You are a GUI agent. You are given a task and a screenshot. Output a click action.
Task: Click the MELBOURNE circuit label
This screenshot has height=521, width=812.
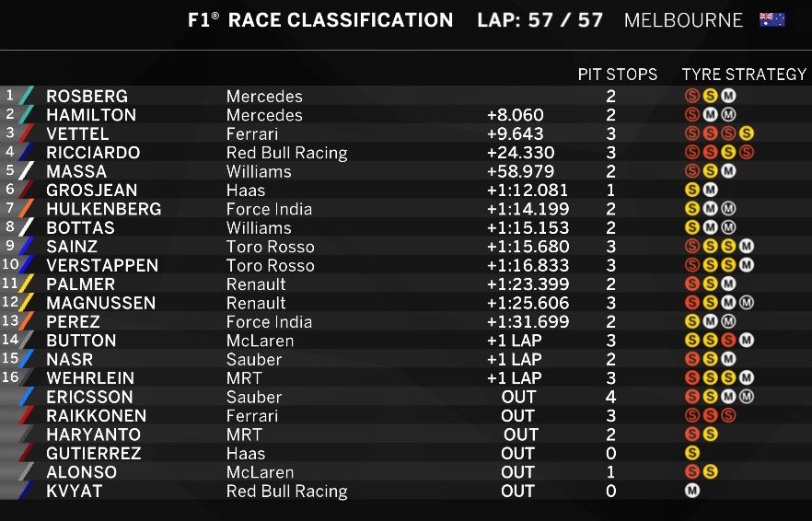pyautogui.click(x=683, y=20)
